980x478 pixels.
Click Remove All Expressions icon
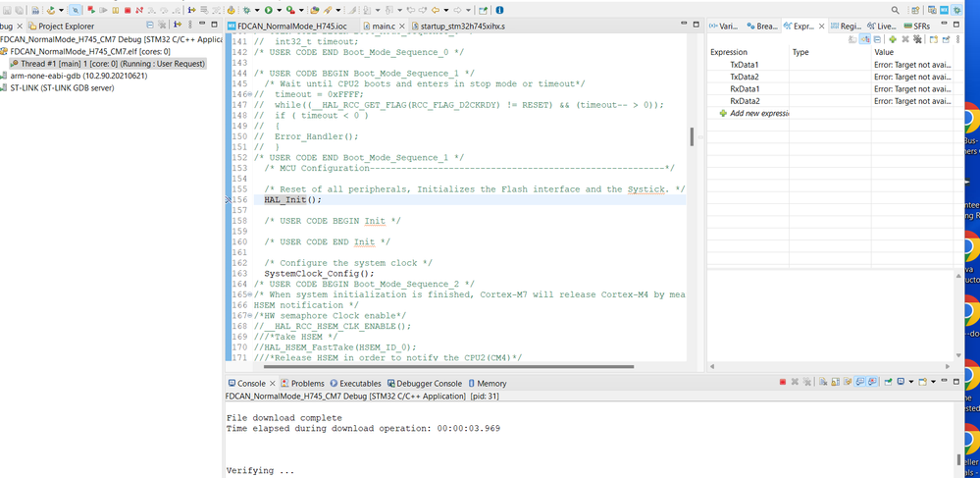(917, 39)
